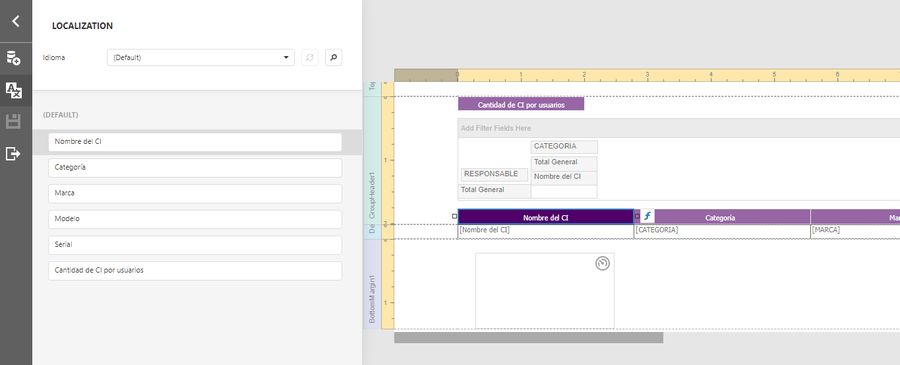Click the refresh icon beside Idioma
The width and height of the screenshot is (900, 365).
coord(310,57)
